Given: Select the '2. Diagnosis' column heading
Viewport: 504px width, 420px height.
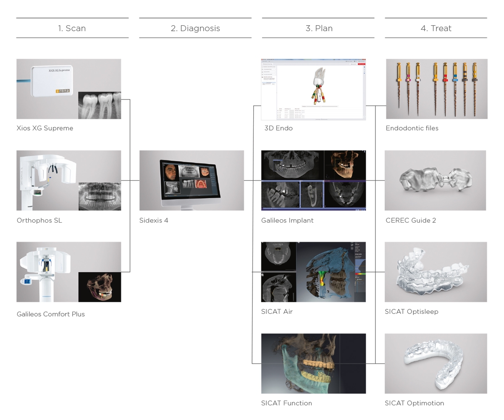Looking at the screenshot, I should [x=195, y=29].
